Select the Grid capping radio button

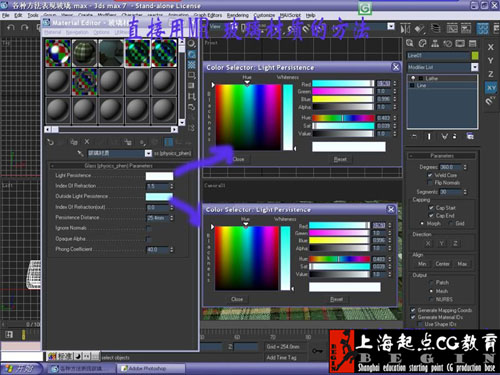coord(451,223)
